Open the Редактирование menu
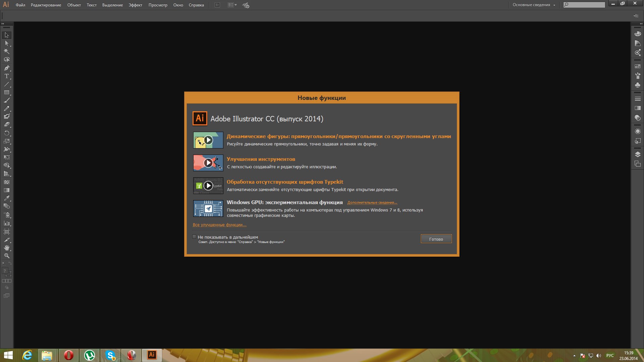Viewport: 644px width, 362px height. coord(46,5)
